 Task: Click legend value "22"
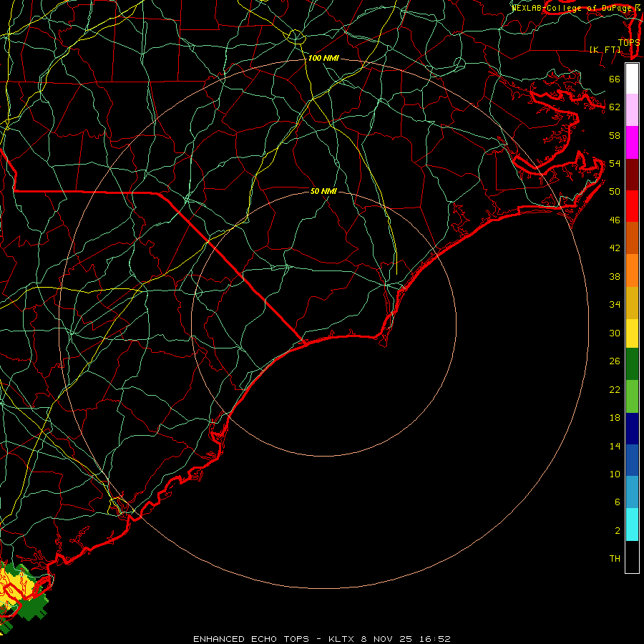click(615, 389)
